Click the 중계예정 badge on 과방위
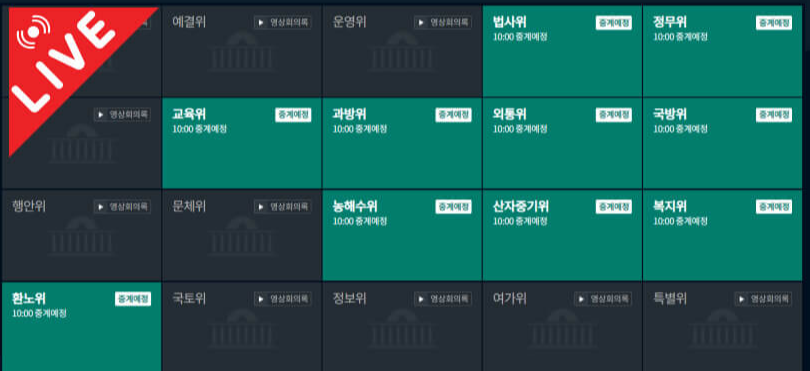Image resolution: width=810 pixels, height=371 pixels. tap(453, 115)
